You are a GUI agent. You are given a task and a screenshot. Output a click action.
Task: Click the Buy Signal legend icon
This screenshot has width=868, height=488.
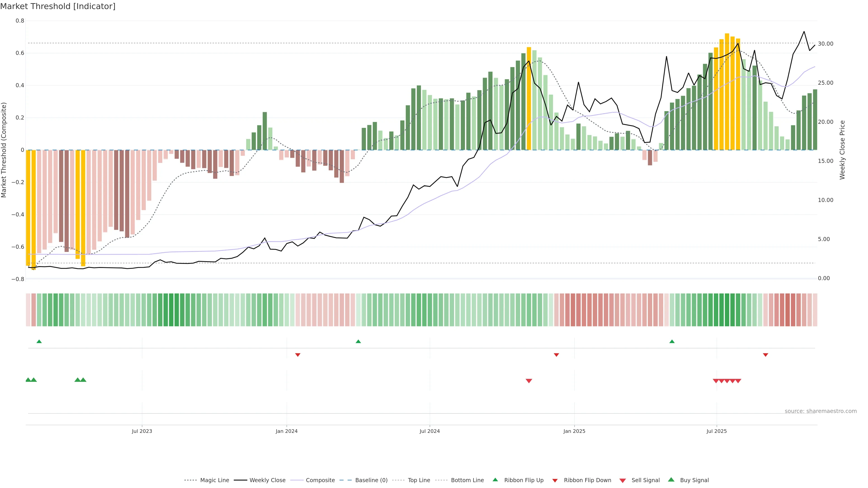(671, 480)
